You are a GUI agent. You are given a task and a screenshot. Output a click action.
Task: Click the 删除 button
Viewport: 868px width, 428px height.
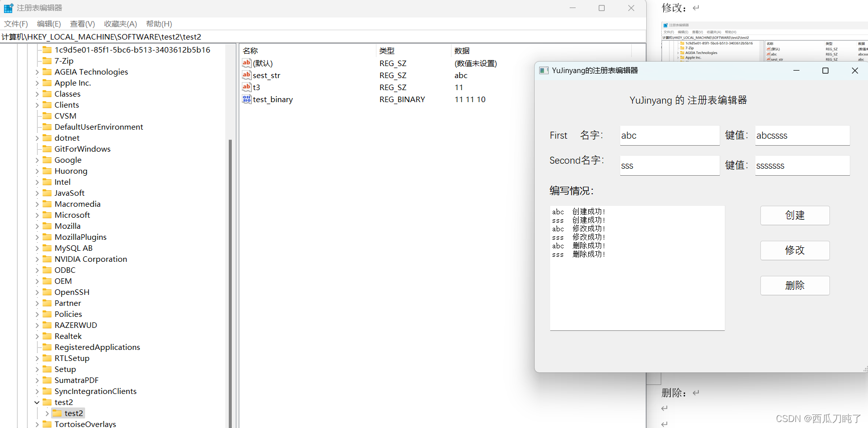click(795, 285)
